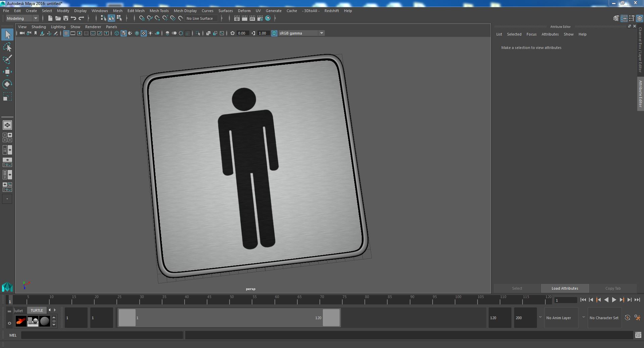Image resolution: width=644 pixels, height=348 pixels.
Task: Select the Lasso selection tool
Action: tap(7, 47)
